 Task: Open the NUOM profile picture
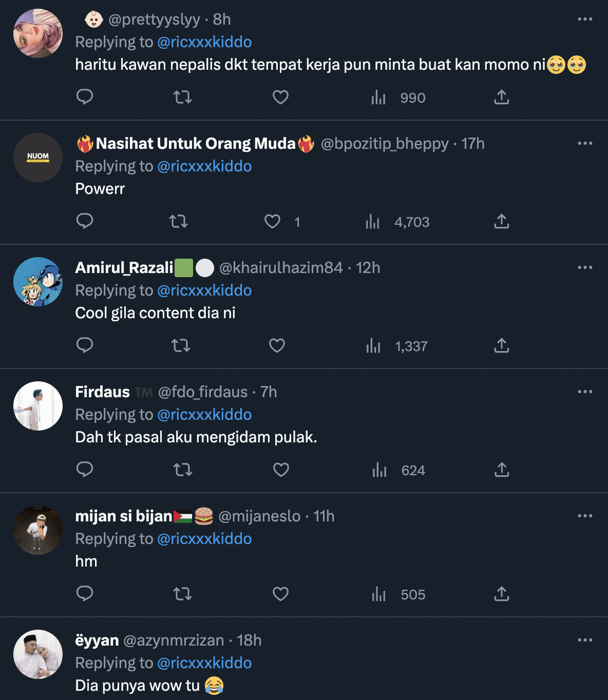coord(38,158)
